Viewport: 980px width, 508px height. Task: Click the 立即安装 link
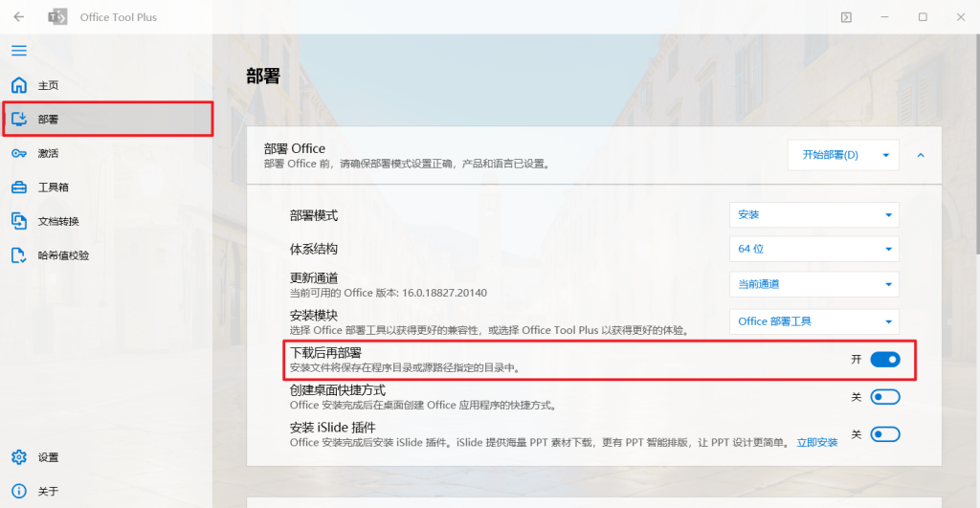(817, 442)
